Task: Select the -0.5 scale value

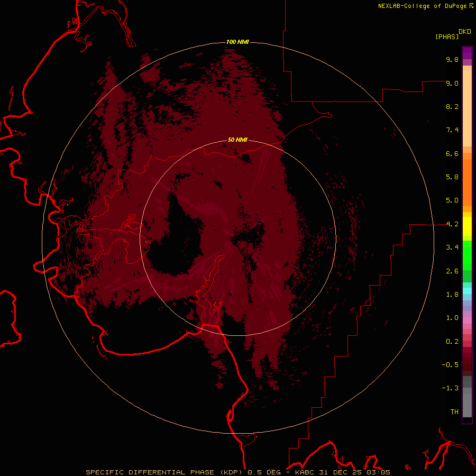Action: (450, 365)
